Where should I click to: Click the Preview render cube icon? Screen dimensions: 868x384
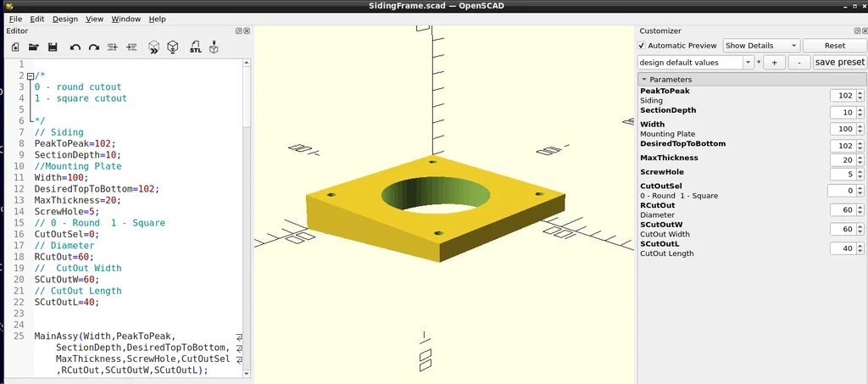pyautogui.click(x=154, y=47)
